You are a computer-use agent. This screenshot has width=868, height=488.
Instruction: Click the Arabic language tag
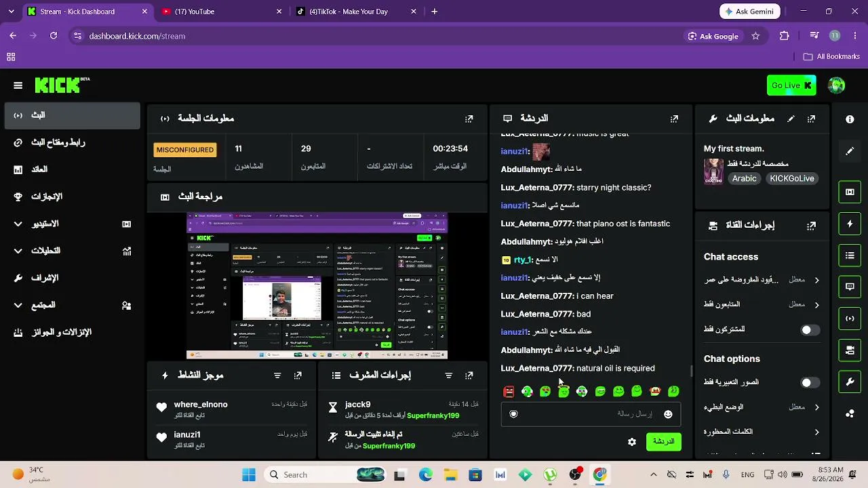(x=744, y=179)
